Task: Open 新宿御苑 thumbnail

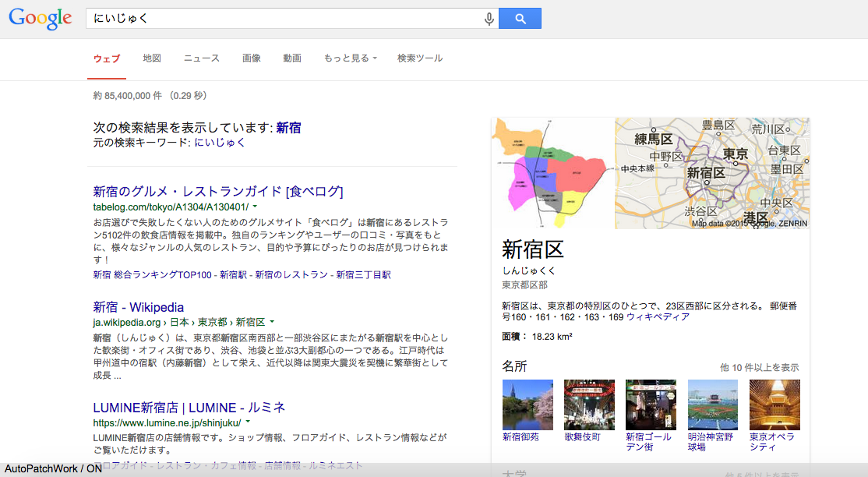Action: tap(528, 405)
